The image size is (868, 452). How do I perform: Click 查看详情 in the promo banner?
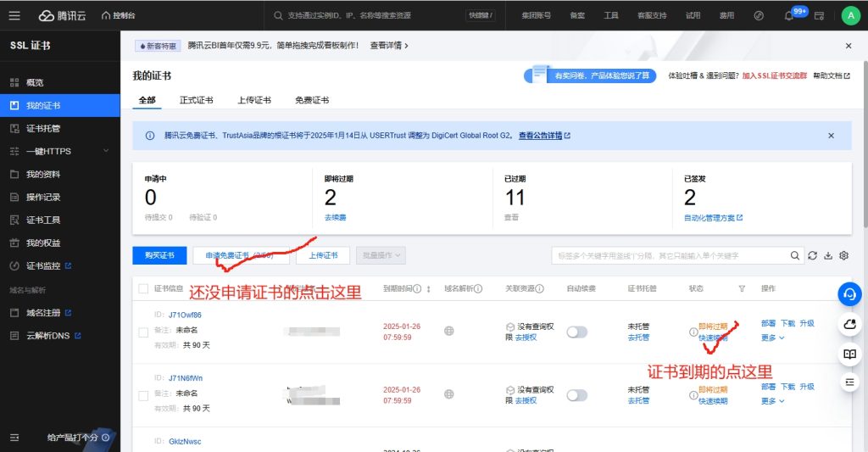(x=389, y=46)
